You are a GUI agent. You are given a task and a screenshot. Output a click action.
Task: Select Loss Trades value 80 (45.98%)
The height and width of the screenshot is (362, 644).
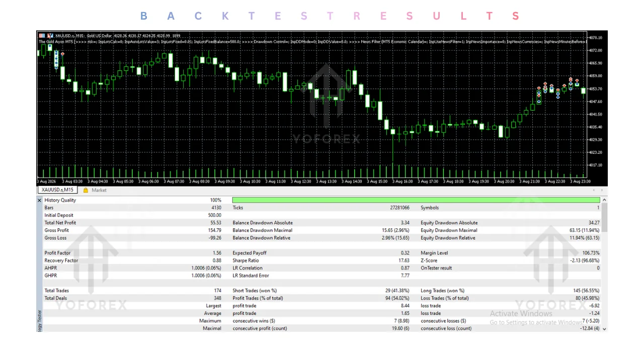(586, 298)
